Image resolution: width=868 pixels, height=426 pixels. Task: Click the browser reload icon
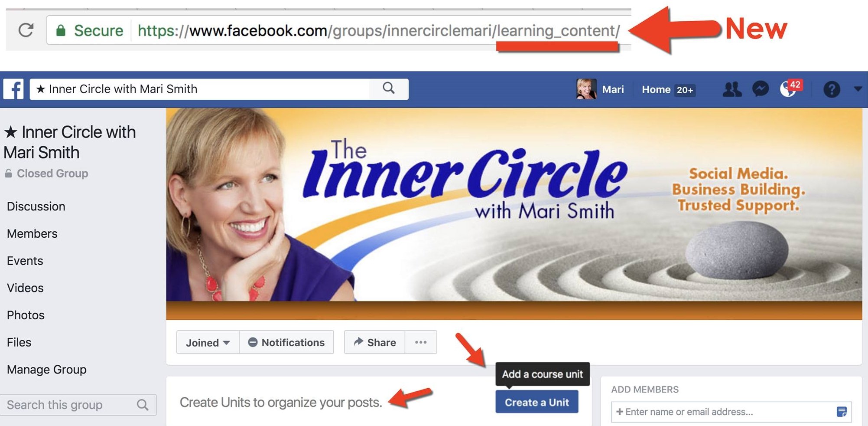[26, 30]
